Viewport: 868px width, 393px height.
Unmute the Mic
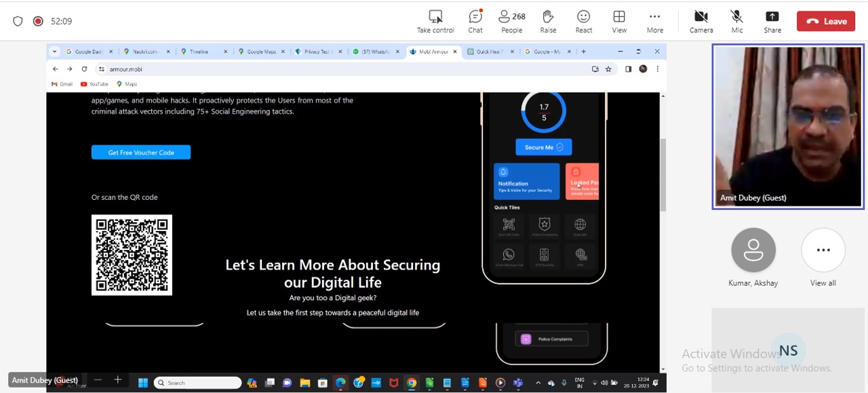737,21
